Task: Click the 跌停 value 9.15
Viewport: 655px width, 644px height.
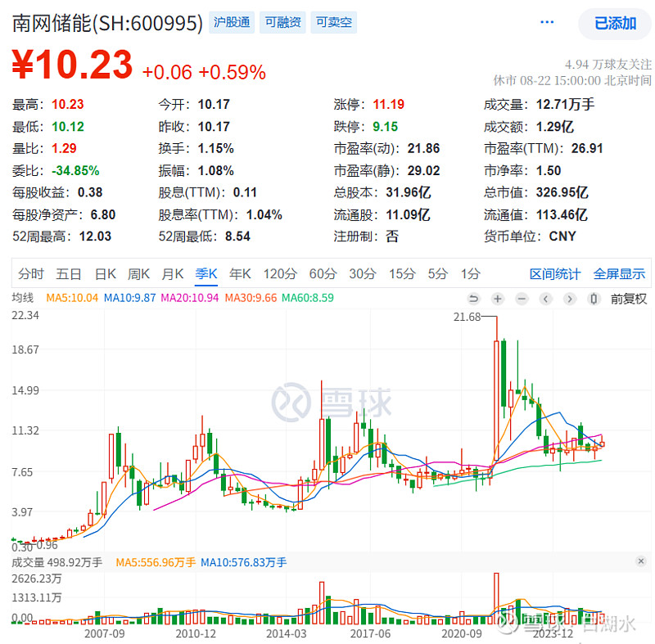Action: pyautogui.click(x=385, y=127)
